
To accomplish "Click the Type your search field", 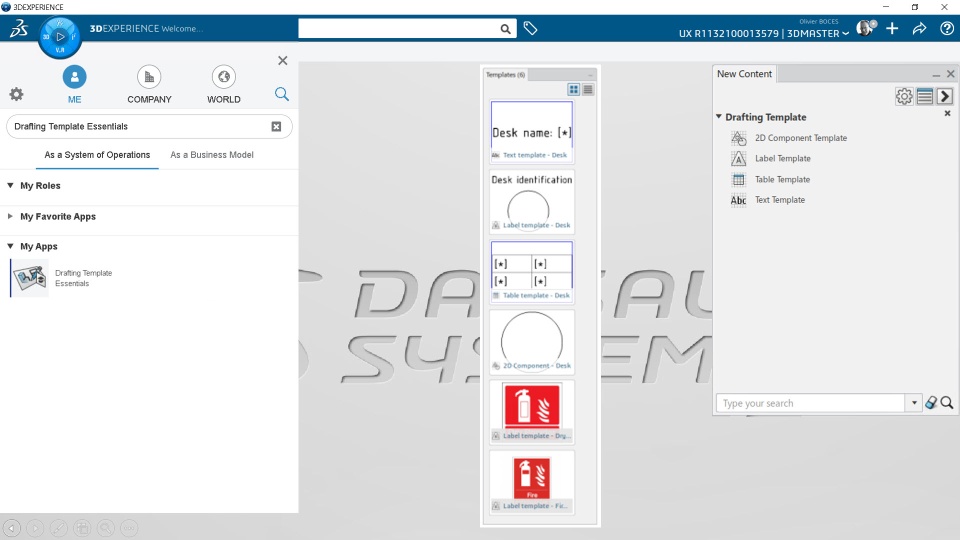I will [x=811, y=403].
